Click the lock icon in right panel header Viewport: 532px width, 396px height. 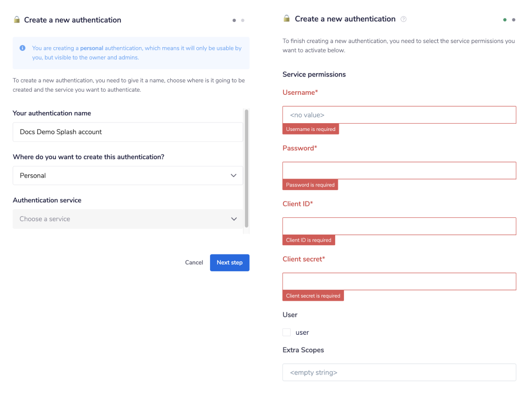pyautogui.click(x=286, y=19)
